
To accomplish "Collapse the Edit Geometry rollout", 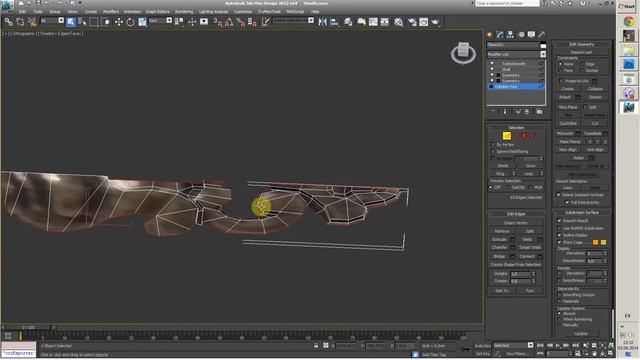I will pos(582,44).
